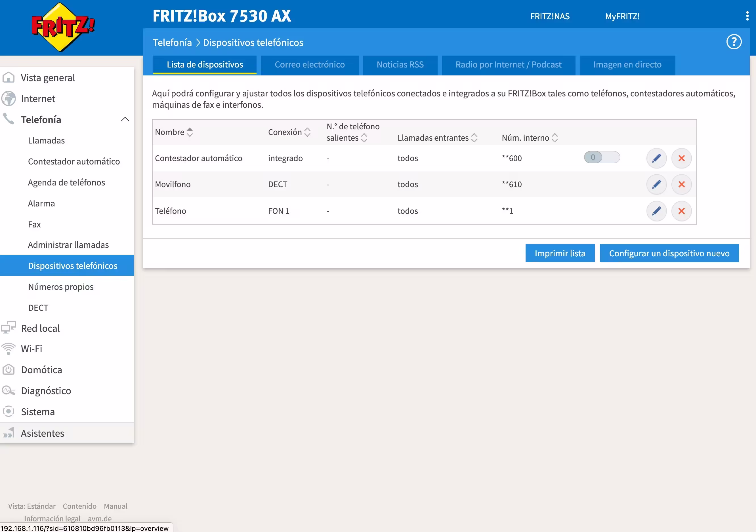Open Administrar llamadas

click(x=68, y=245)
